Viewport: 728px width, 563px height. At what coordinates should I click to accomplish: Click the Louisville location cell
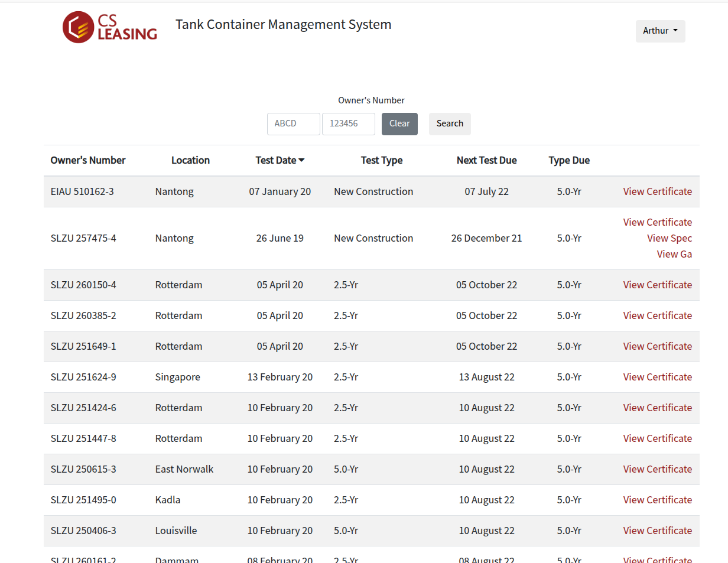(x=176, y=531)
